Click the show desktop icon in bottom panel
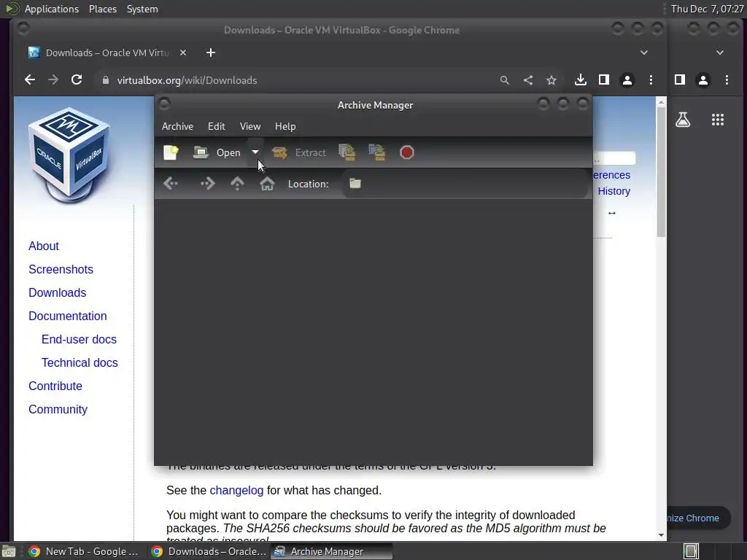The image size is (747, 560). coord(9,551)
